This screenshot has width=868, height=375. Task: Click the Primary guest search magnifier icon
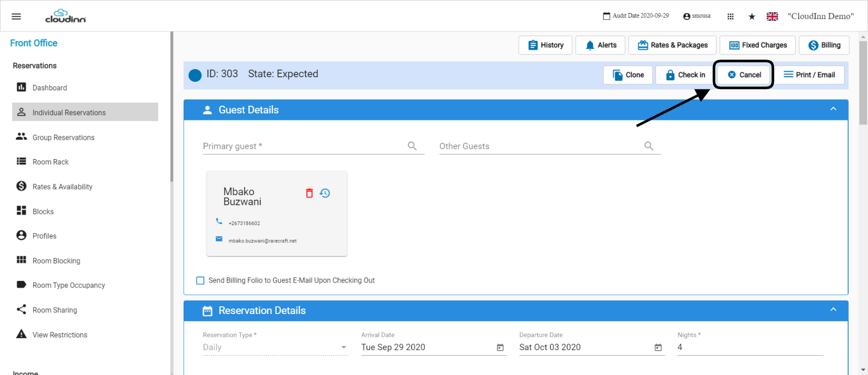pyautogui.click(x=412, y=146)
